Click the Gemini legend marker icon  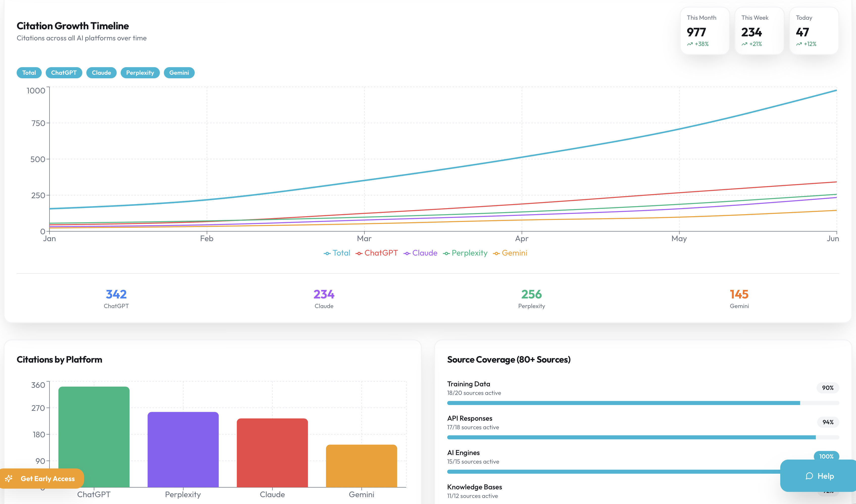coord(497,253)
